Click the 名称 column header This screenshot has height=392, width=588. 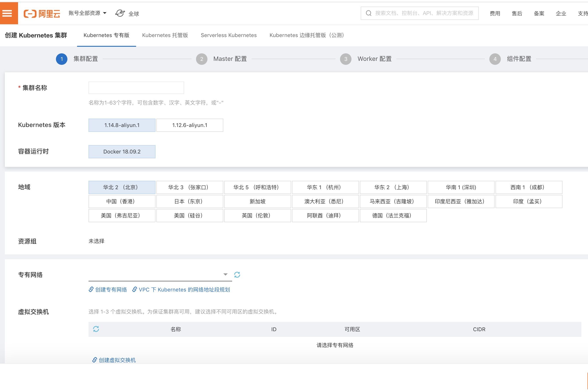[176, 329]
